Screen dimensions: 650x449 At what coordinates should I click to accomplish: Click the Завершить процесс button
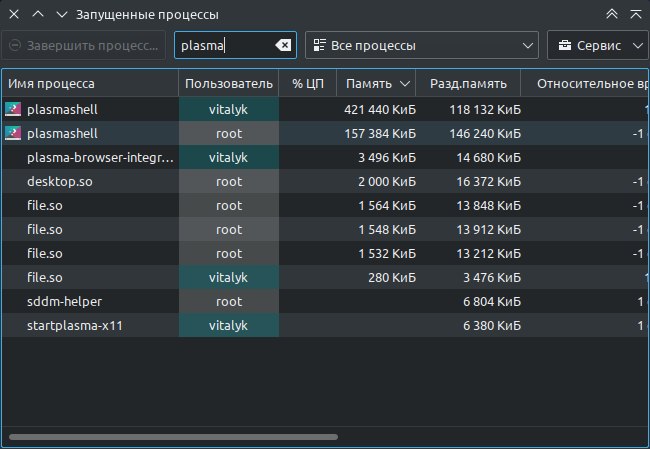click(84, 45)
